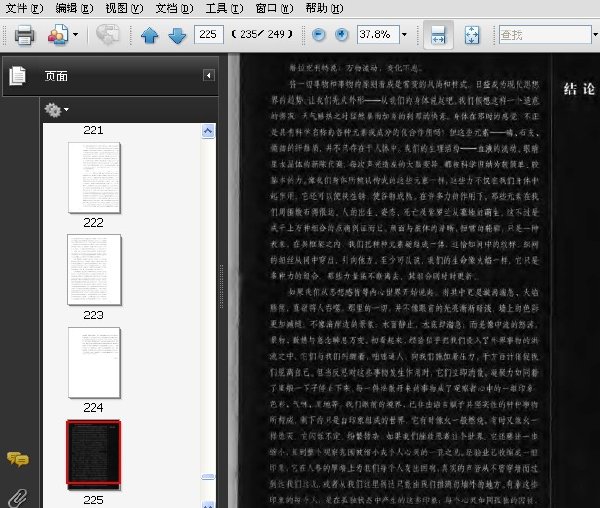Go to next page with down arrow
This screenshot has height=508, width=600.
(x=177, y=35)
